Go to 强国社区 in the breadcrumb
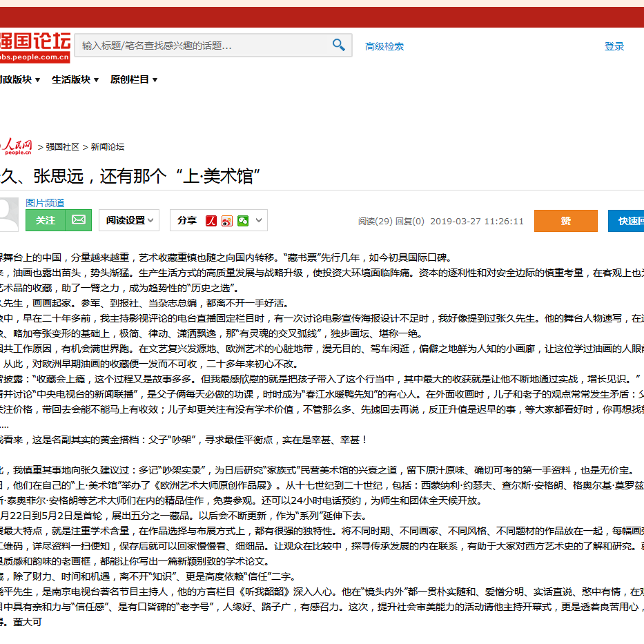Image resolution: width=644 pixels, height=644 pixels. tap(62, 147)
